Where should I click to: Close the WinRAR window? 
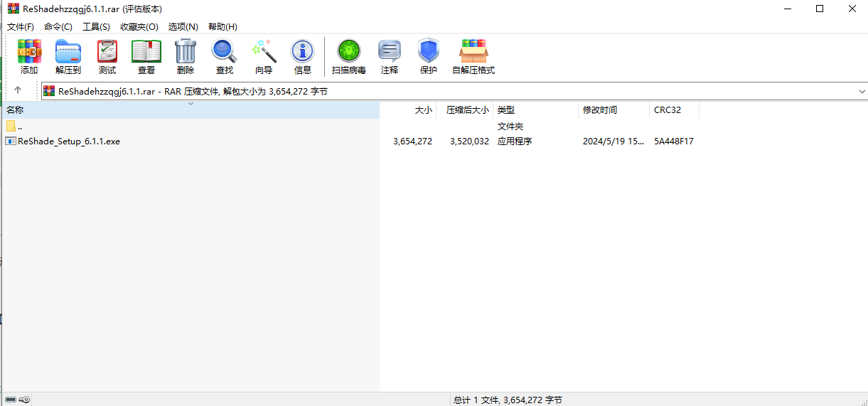(x=852, y=9)
